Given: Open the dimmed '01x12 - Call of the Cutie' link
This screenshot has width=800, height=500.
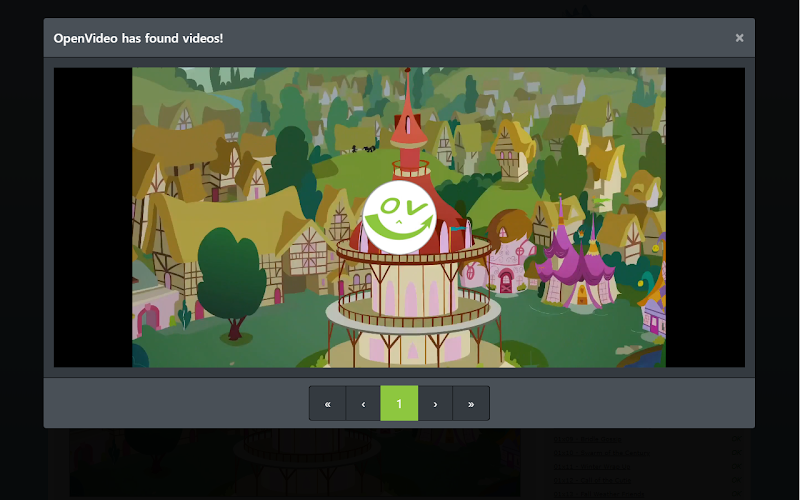Looking at the screenshot, I should [x=592, y=480].
